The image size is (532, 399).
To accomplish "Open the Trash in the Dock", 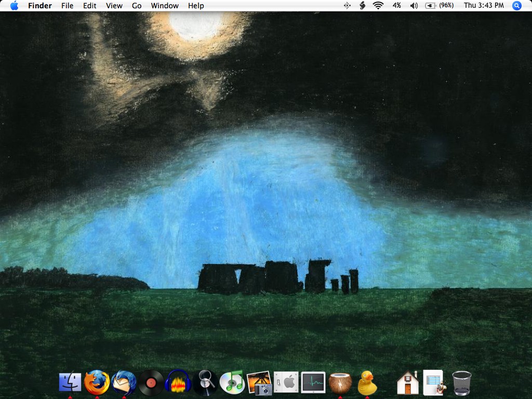I will click(x=462, y=383).
